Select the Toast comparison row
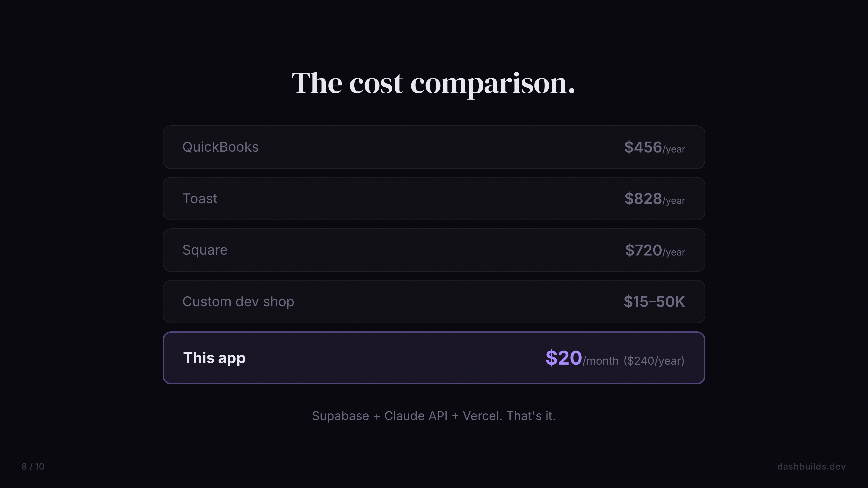Screen dimensions: 868x488 click(434, 199)
